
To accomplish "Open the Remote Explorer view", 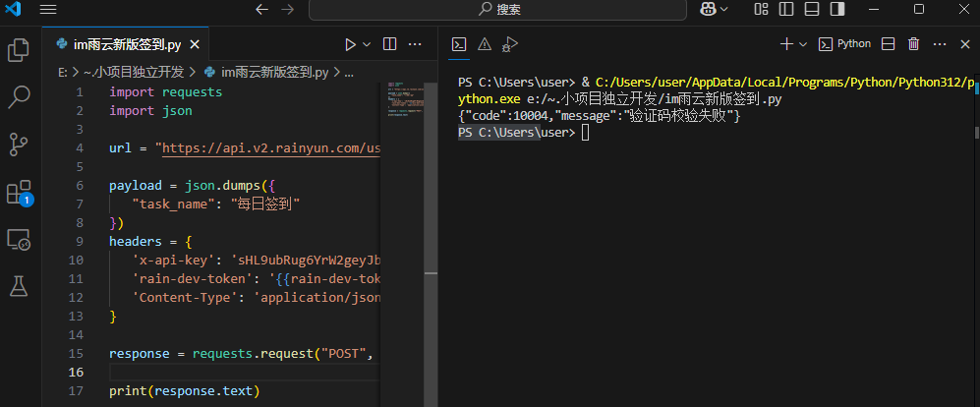I will [19, 239].
